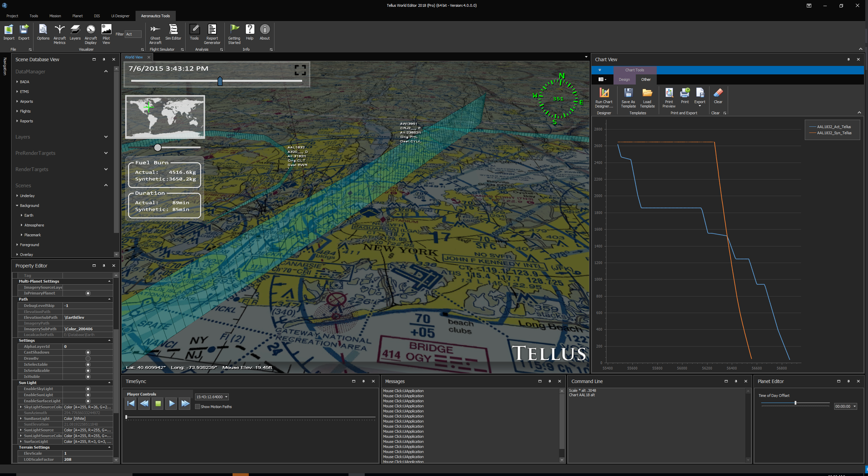
Task: Run Chart Designer
Action: tap(604, 98)
